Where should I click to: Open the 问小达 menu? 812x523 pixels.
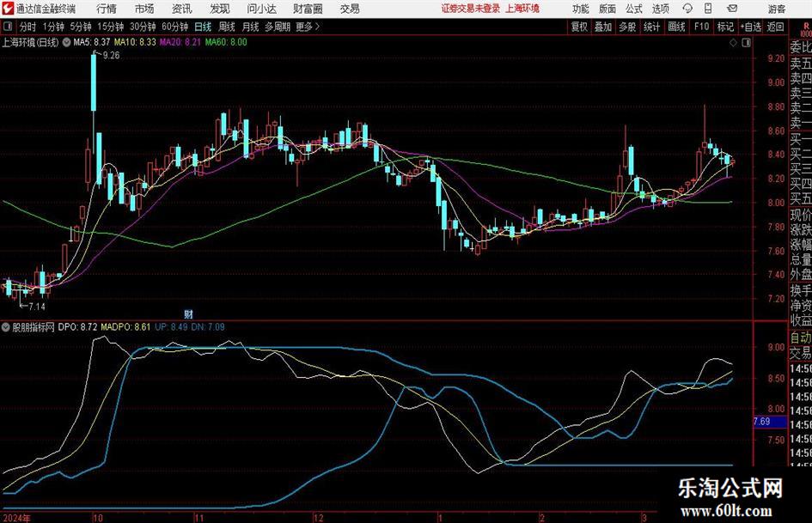261,9
